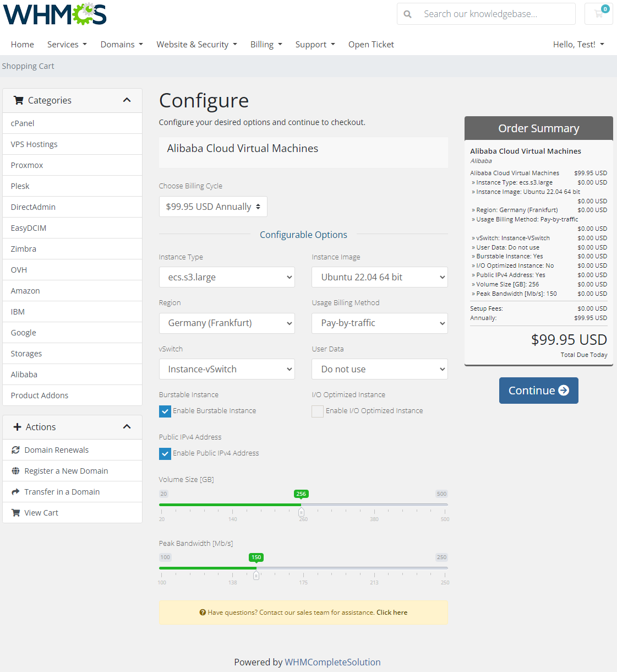Collapse the Actions panel chevron
617x672 pixels.
pyautogui.click(x=127, y=427)
